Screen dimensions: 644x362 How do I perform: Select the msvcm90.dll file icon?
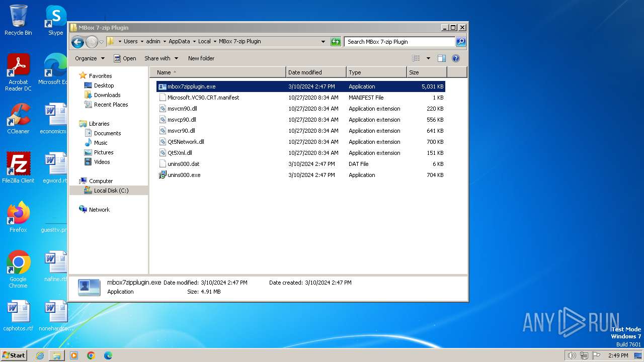[x=163, y=109]
